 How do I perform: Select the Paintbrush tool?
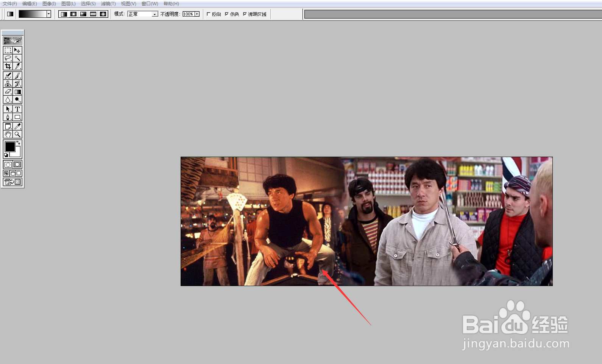coord(17,76)
